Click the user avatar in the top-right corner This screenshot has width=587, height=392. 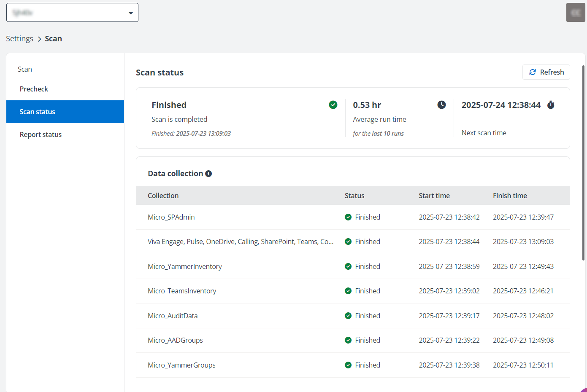(x=575, y=12)
